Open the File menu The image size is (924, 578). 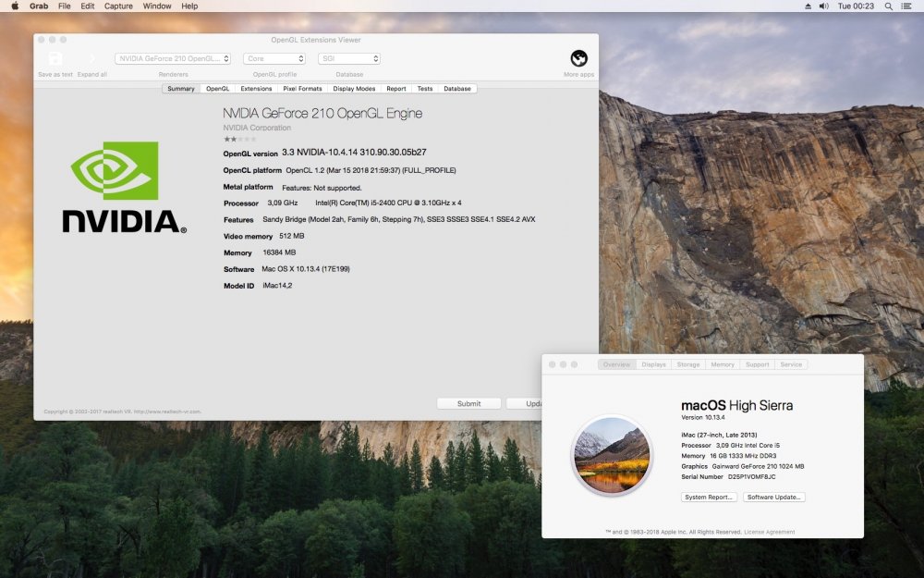[x=65, y=6]
